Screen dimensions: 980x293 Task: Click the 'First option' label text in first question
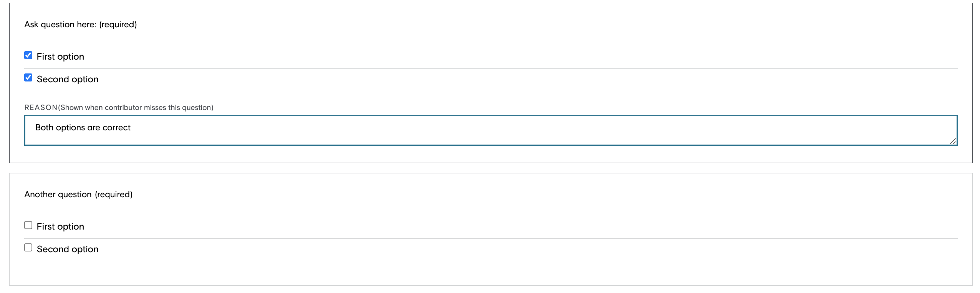click(60, 57)
